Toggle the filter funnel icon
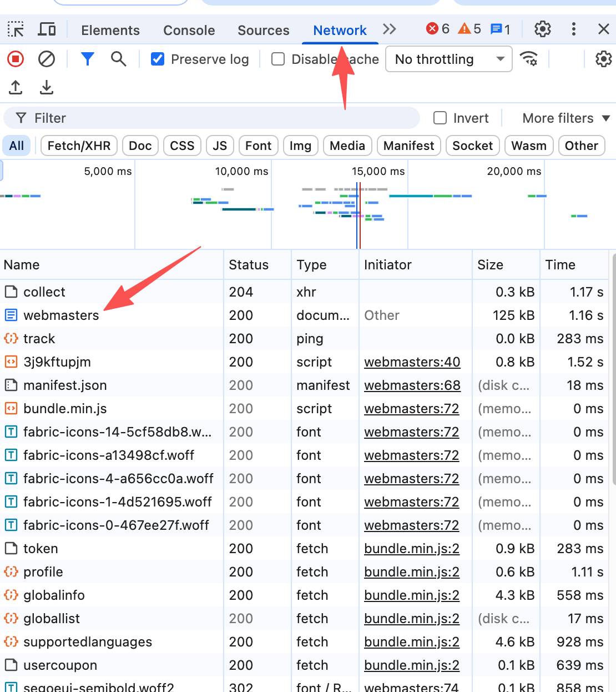The height and width of the screenshot is (692, 616). (x=87, y=59)
